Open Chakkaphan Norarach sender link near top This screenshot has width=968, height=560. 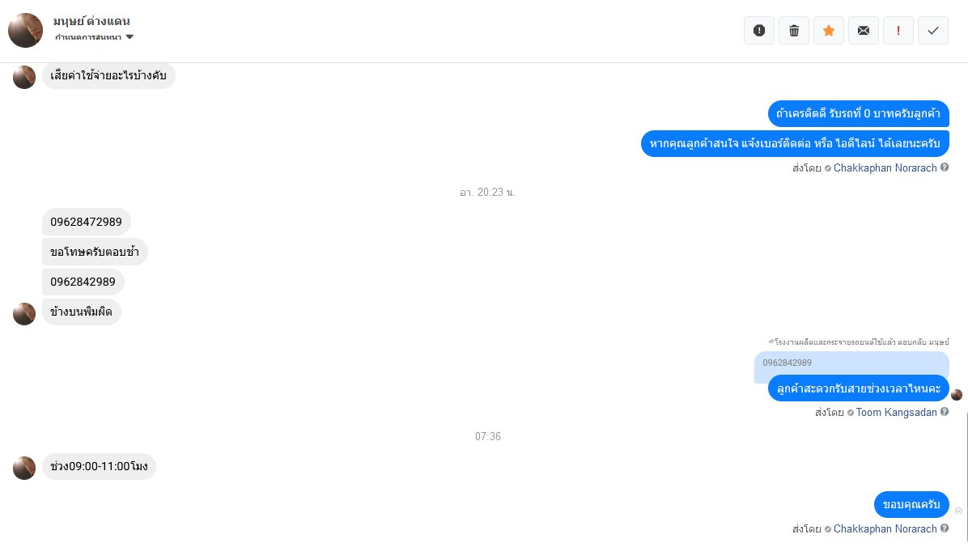tap(885, 168)
